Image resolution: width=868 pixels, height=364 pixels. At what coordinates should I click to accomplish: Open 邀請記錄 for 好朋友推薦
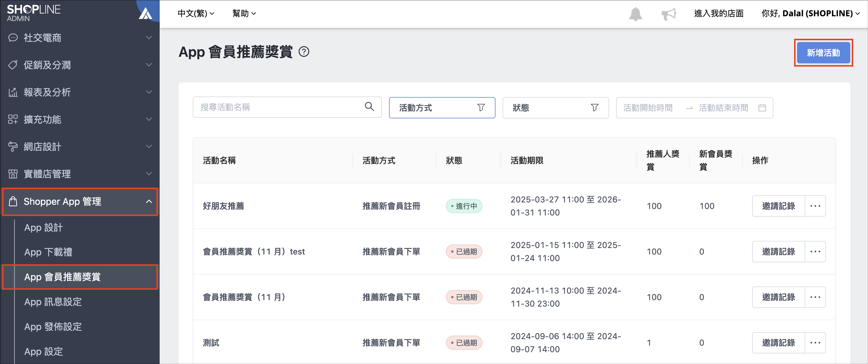pos(778,206)
